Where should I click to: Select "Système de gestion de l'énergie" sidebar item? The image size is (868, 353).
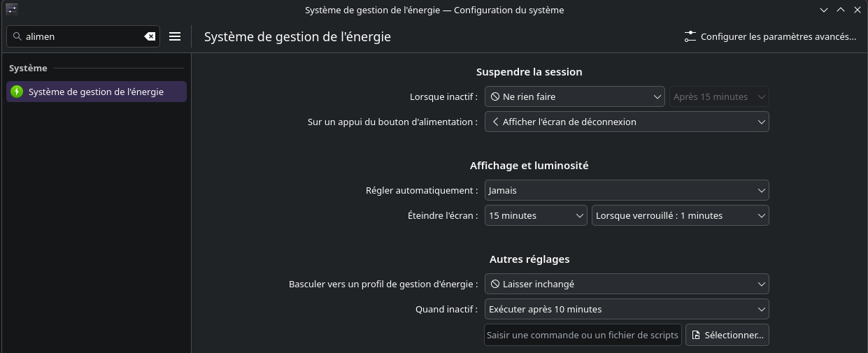97,92
